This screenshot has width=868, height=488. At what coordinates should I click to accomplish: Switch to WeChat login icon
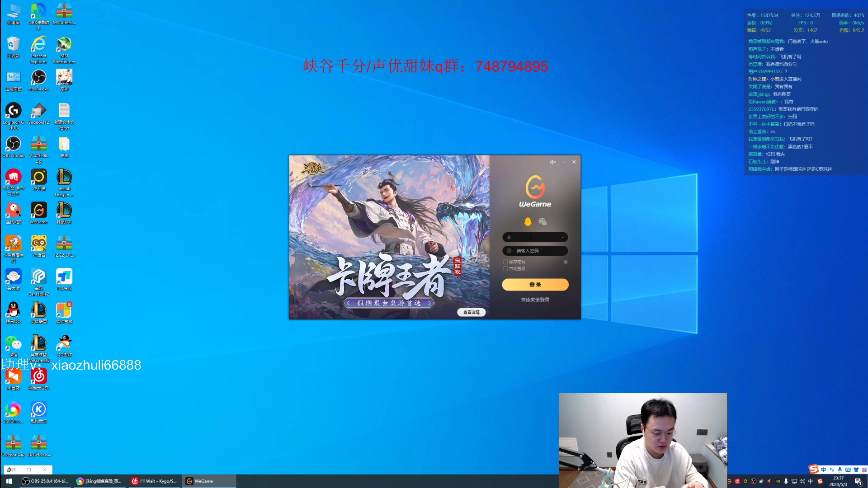pyautogui.click(x=542, y=221)
